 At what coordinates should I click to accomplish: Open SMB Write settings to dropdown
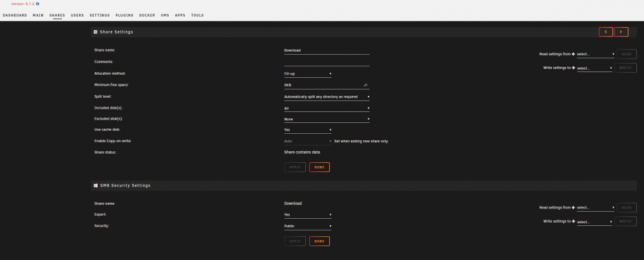point(594,222)
